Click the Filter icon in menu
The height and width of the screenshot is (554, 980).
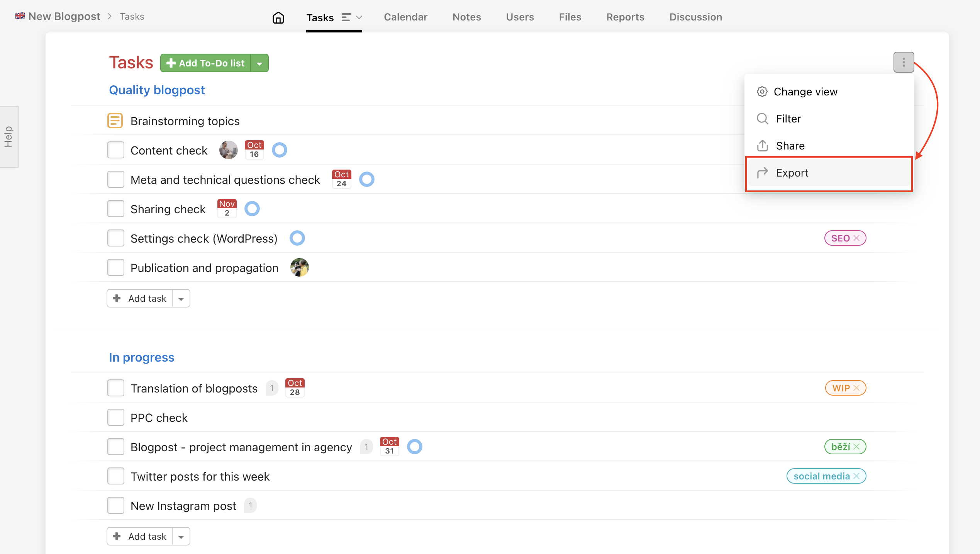(x=763, y=119)
